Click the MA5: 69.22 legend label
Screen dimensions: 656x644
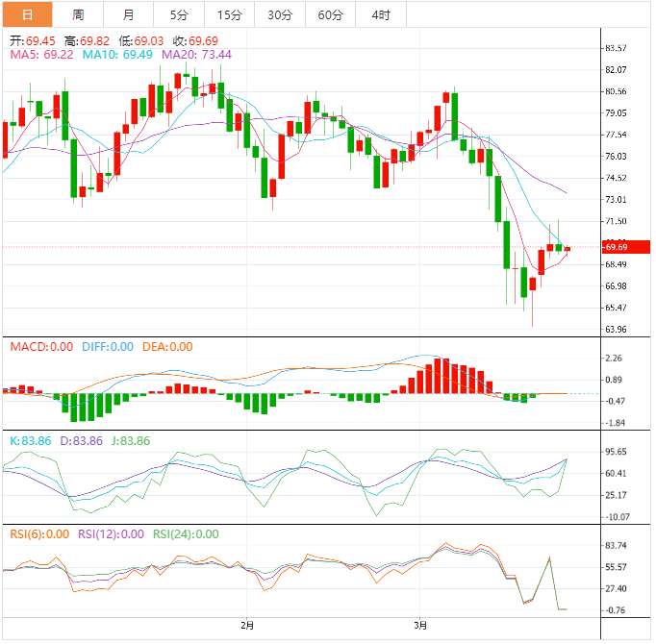[x=42, y=55]
